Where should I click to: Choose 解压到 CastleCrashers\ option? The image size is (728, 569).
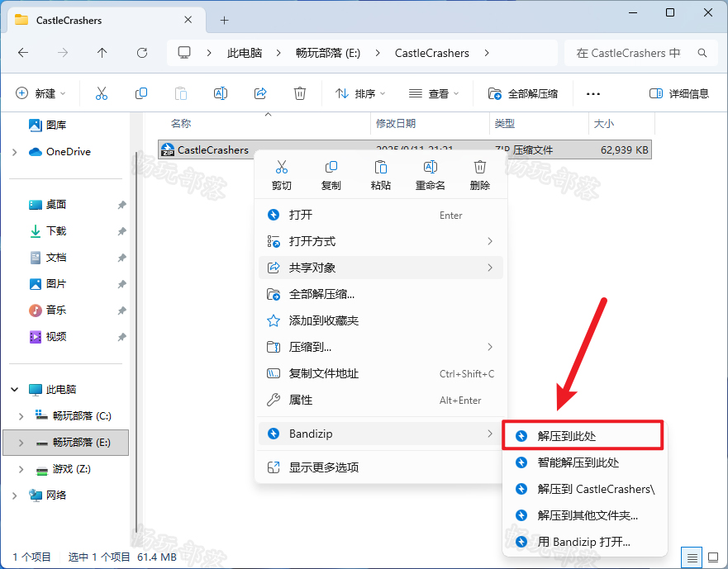(584, 489)
